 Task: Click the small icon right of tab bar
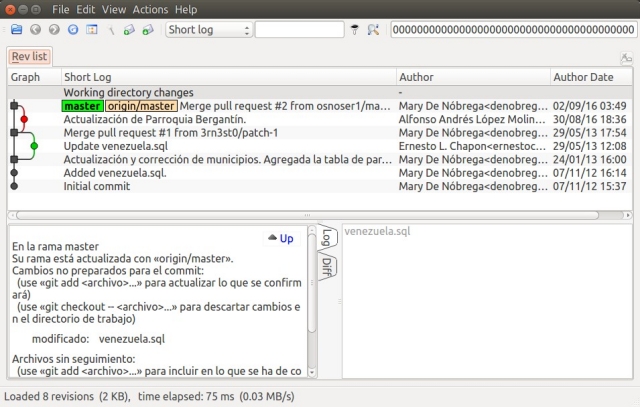pos(626,59)
